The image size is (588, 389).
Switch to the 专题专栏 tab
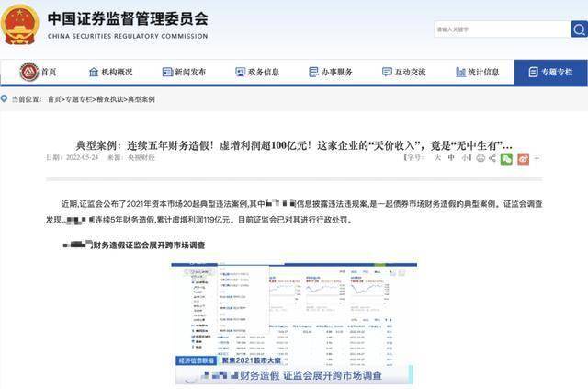coord(549,72)
